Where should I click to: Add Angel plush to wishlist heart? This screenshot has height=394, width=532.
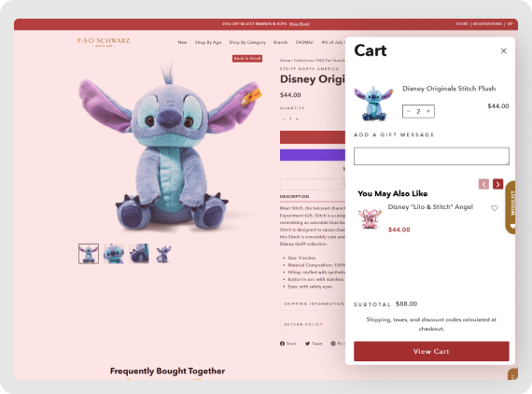pos(494,208)
